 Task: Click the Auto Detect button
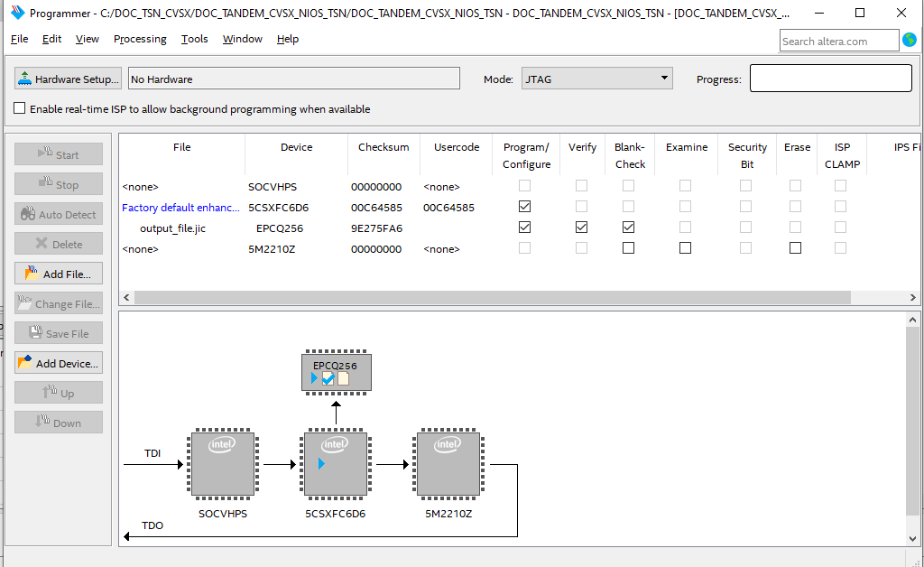tap(59, 214)
